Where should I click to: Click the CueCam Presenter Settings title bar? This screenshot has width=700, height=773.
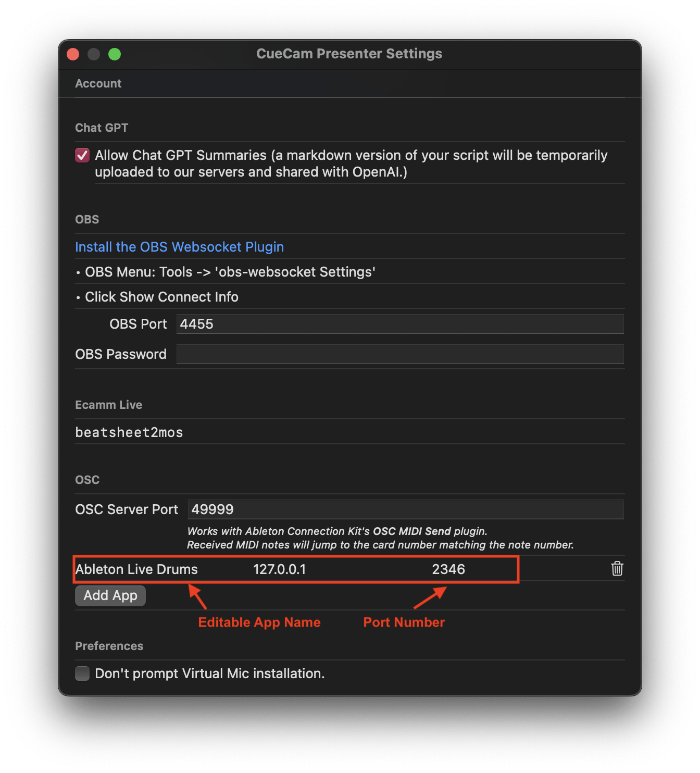coord(349,54)
